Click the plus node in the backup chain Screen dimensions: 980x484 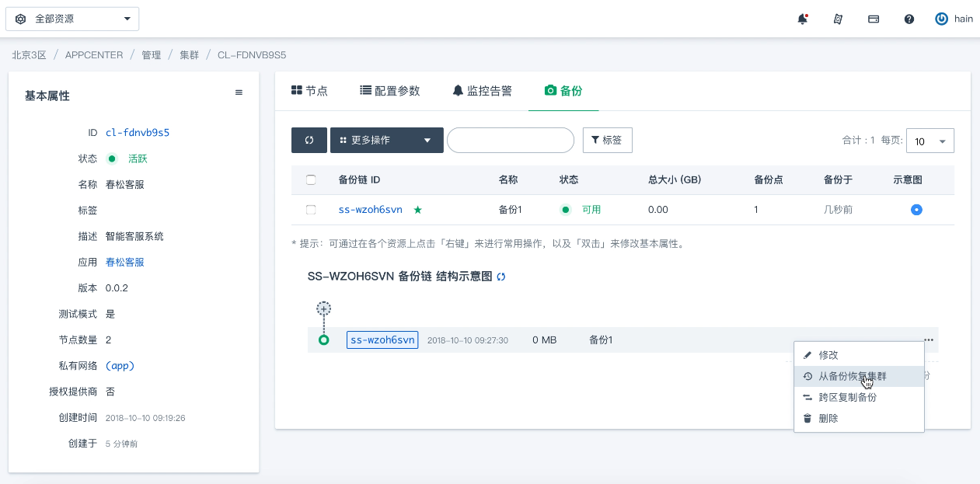(x=324, y=308)
